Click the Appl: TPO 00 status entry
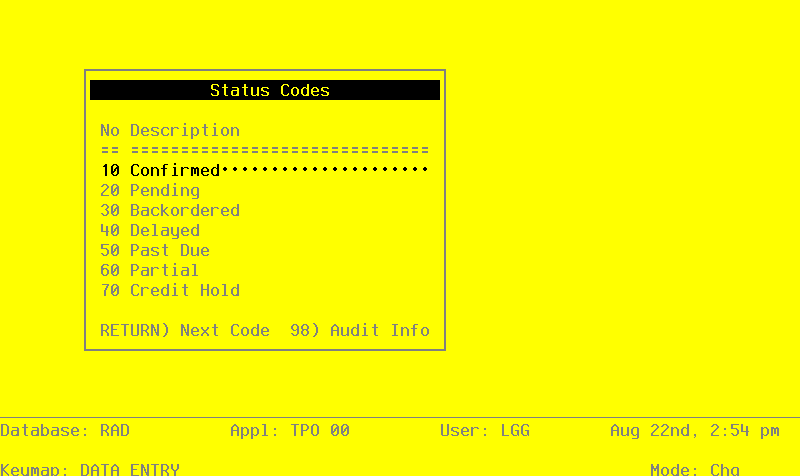Viewport: 800px width, 476px height. click(x=290, y=431)
